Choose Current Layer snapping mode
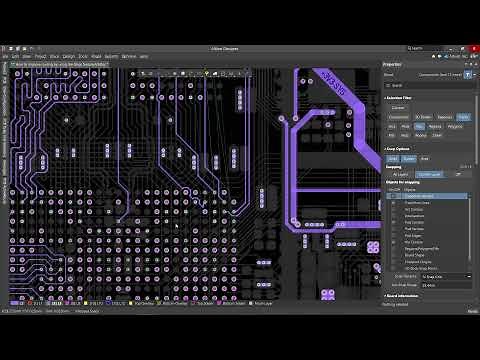480x360 pixels. tap(430, 174)
